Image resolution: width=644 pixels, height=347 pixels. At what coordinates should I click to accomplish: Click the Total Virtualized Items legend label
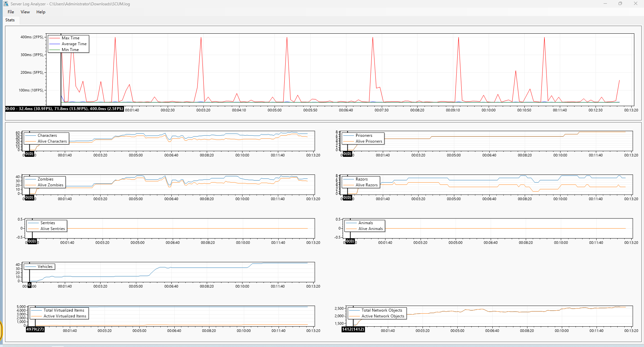(x=64, y=310)
